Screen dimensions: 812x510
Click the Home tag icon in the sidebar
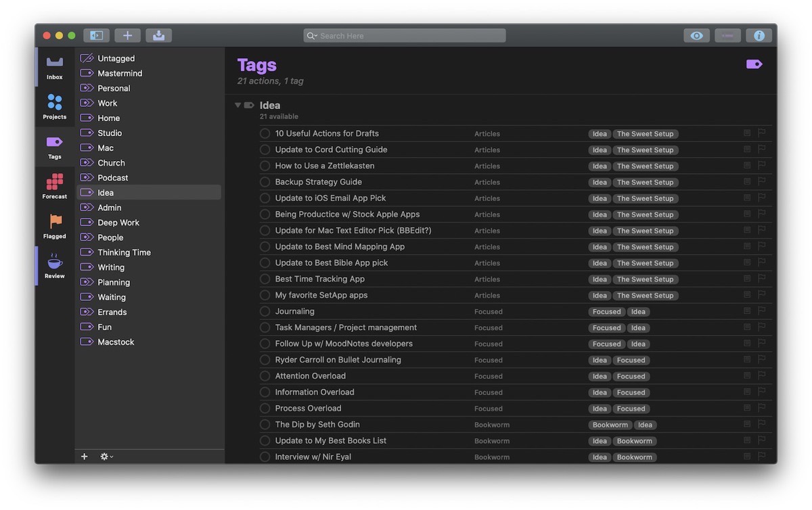pyautogui.click(x=87, y=118)
